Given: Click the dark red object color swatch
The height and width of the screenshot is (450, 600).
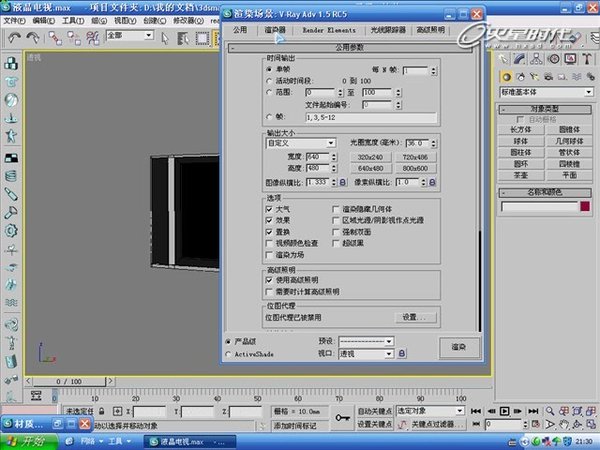Looking at the screenshot, I should [585, 206].
